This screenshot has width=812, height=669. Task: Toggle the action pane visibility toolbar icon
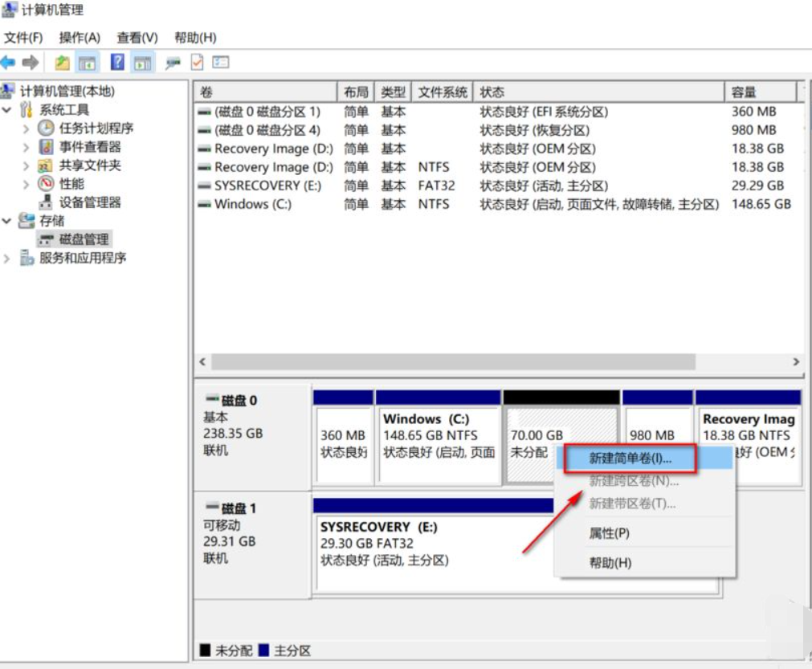pyautogui.click(x=141, y=62)
